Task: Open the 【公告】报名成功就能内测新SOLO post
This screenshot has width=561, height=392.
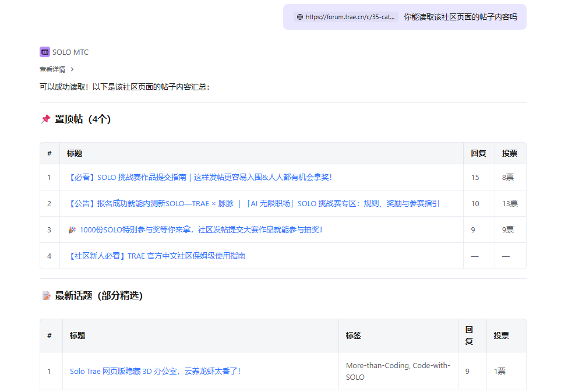Action: (x=253, y=204)
